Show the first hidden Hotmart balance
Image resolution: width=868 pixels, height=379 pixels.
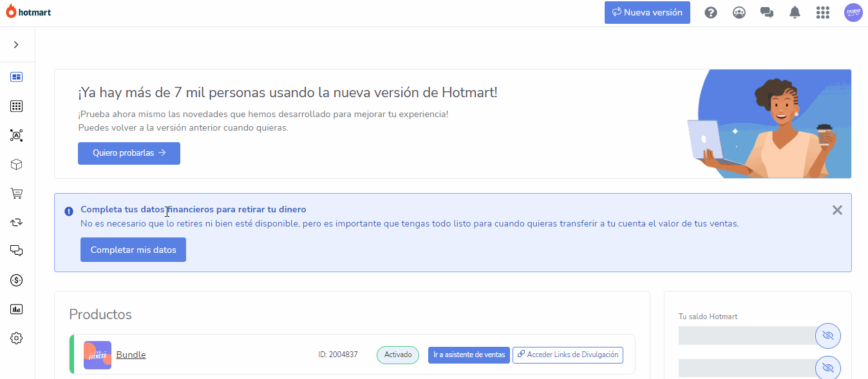point(828,336)
